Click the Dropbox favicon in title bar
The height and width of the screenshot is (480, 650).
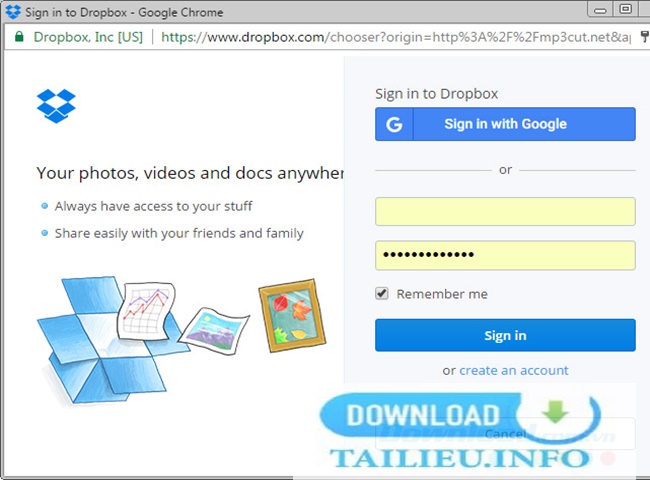[13, 12]
